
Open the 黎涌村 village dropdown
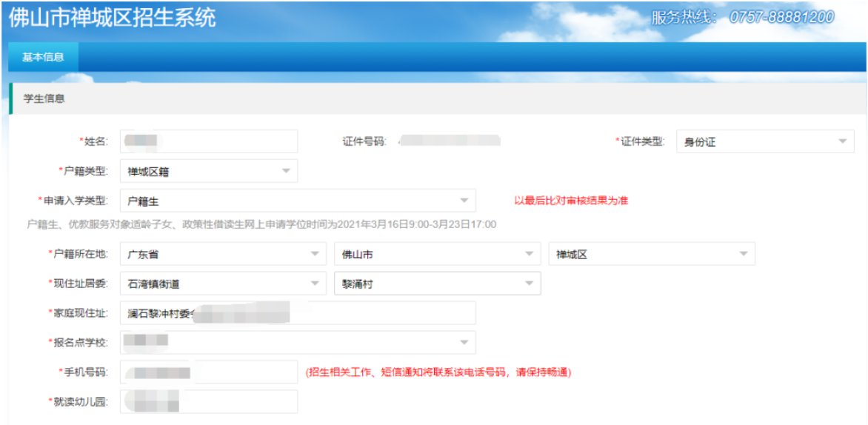[x=437, y=284]
